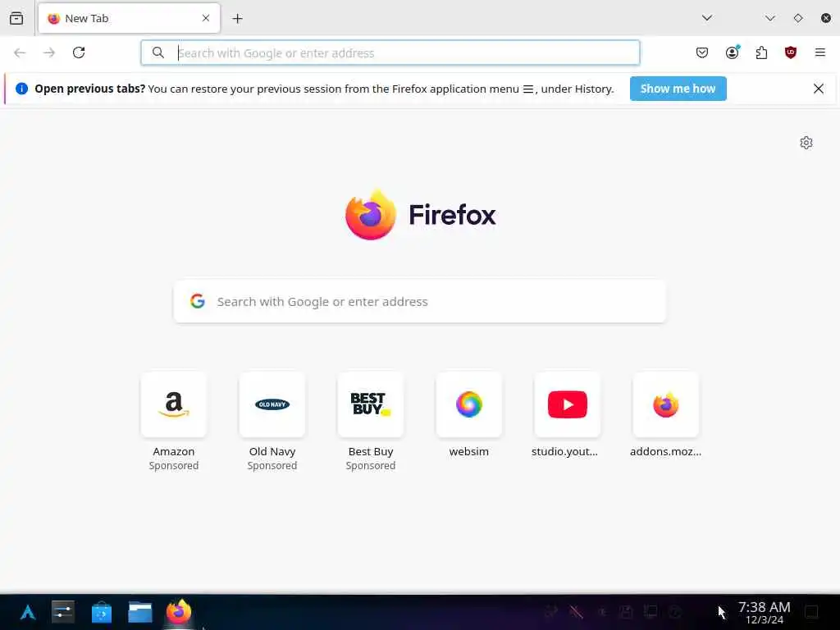This screenshot has height=630, width=840.
Task: Open the Firefox account menu
Action: click(733, 52)
